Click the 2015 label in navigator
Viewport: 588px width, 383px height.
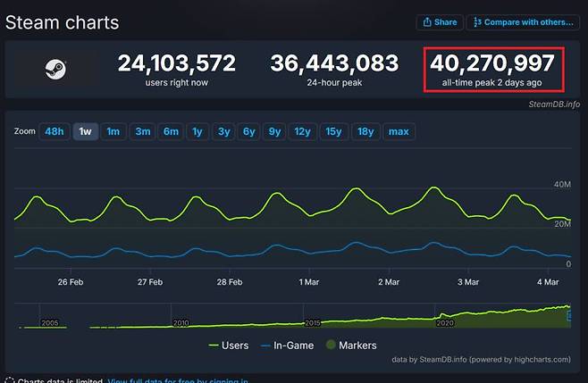pos(313,322)
